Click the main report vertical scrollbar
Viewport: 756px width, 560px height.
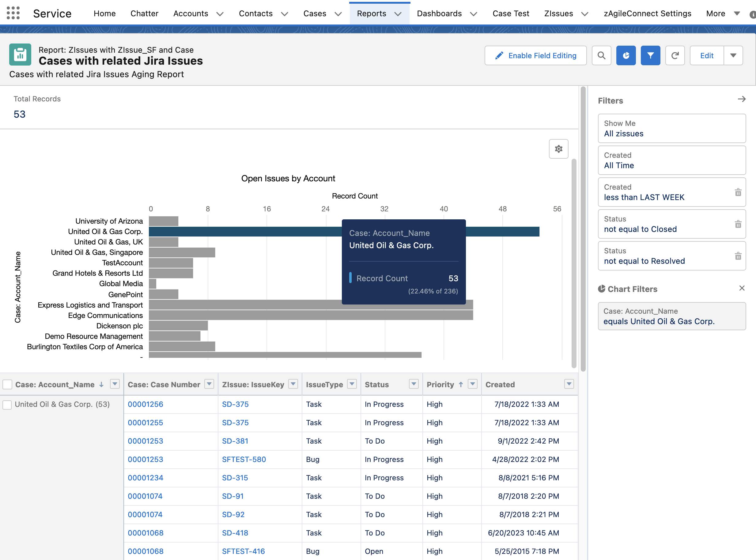click(x=583, y=229)
